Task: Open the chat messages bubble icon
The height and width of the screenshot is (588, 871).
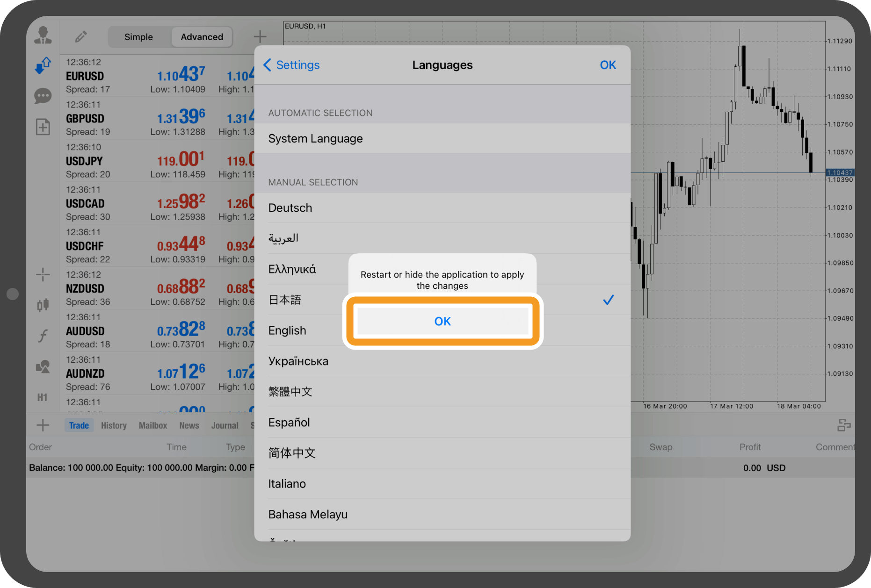Action: click(43, 96)
